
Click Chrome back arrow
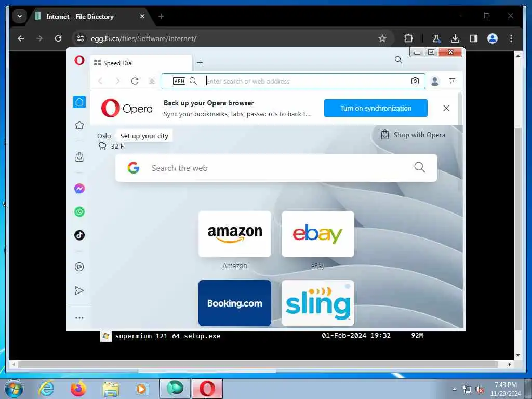coord(21,38)
